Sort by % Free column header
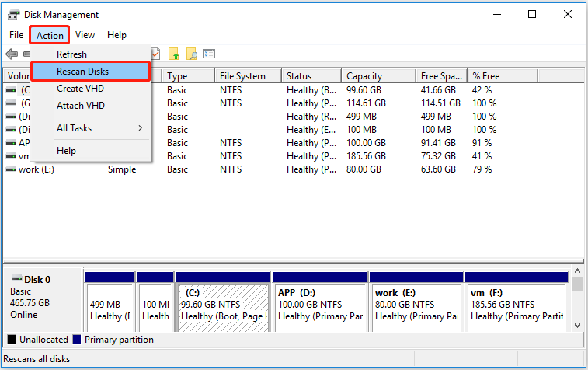The height and width of the screenshot is (370, 588). point(503,76)
